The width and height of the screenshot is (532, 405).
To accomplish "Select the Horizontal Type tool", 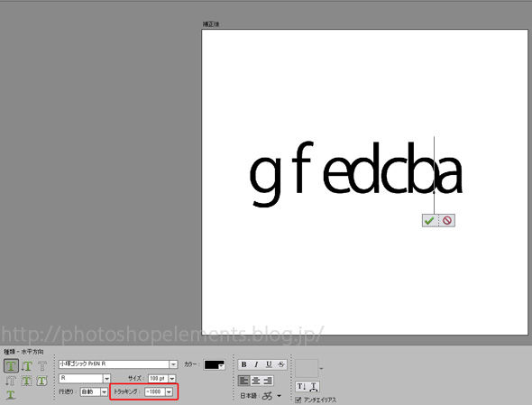I will pyautogui.click(x=11, y=366).
